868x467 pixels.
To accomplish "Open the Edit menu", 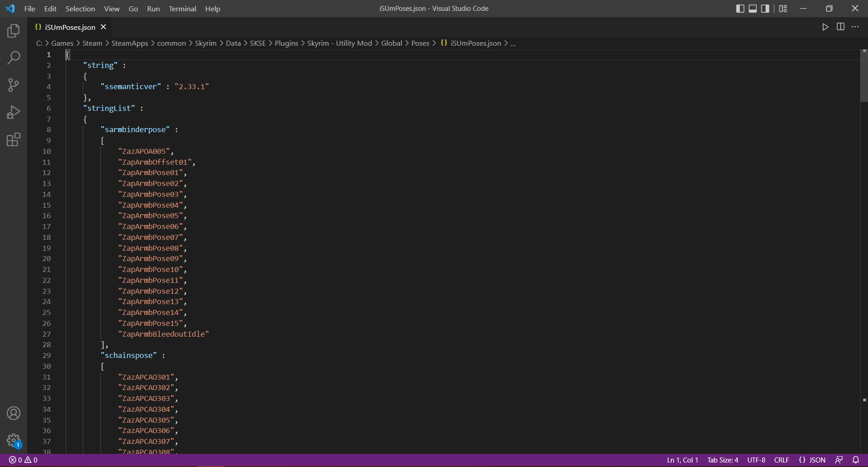I will [50, 9].
